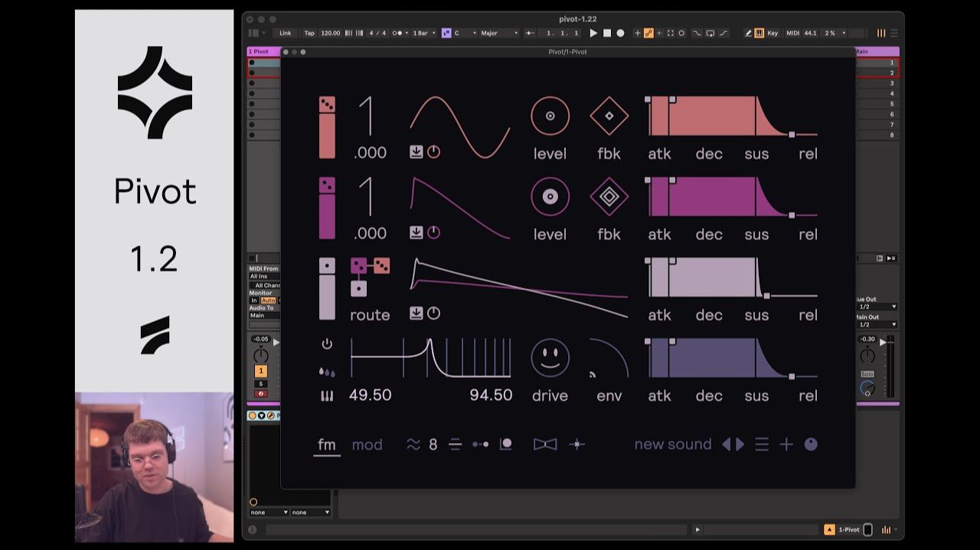This screenshot has width=980, height=550.
Task: Click the filter cutoff value 49.50
Action: click(x=370, y=395)
